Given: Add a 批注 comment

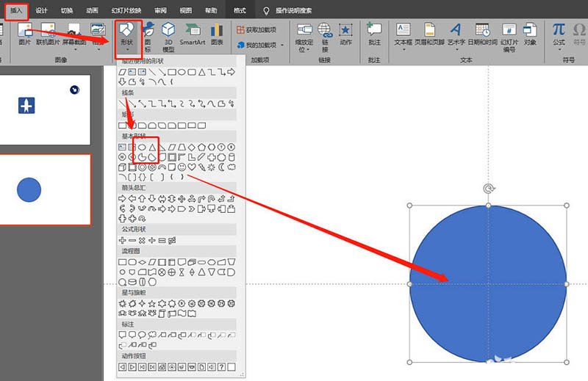Looking at the screenshot, I should [x=374, y=34].
